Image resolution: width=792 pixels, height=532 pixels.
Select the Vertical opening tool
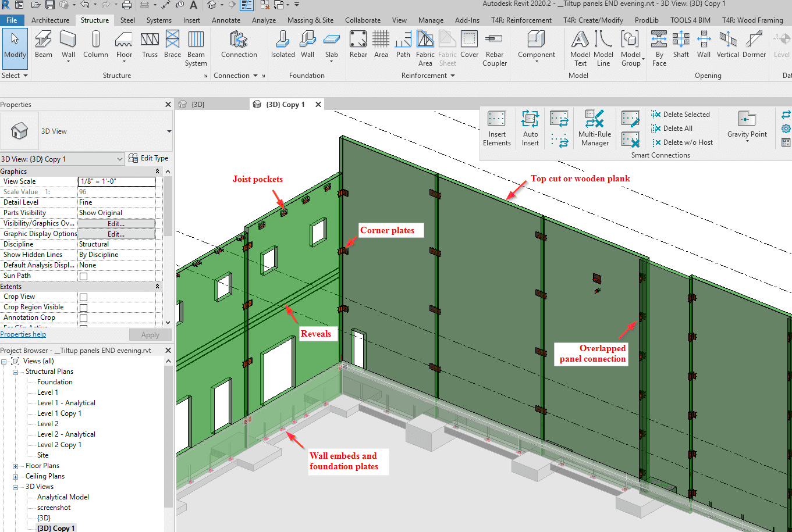(728, 45)
